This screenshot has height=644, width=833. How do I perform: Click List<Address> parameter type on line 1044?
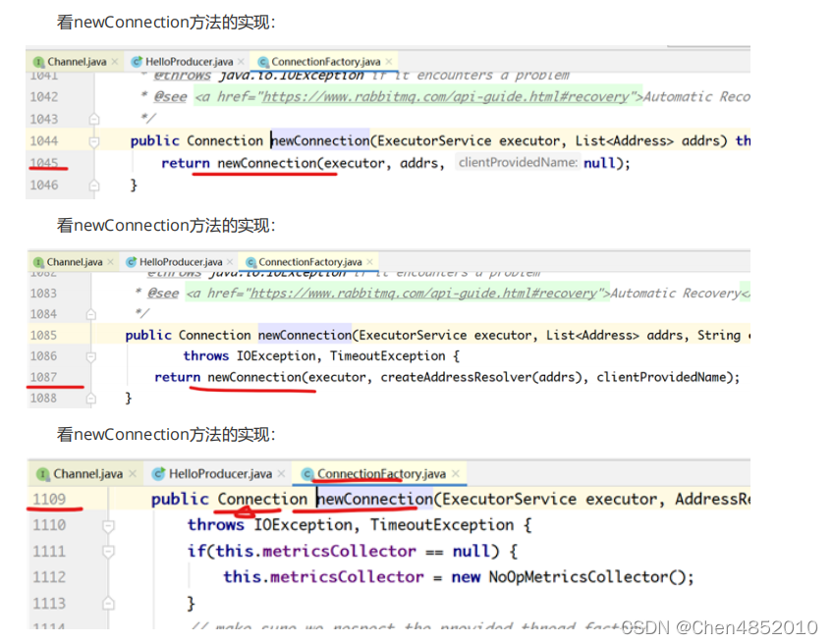(x=624, y=140)
